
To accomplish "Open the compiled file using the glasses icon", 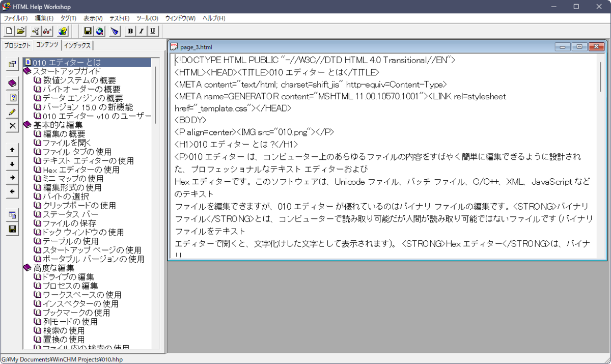I will [x=46, y=31].
